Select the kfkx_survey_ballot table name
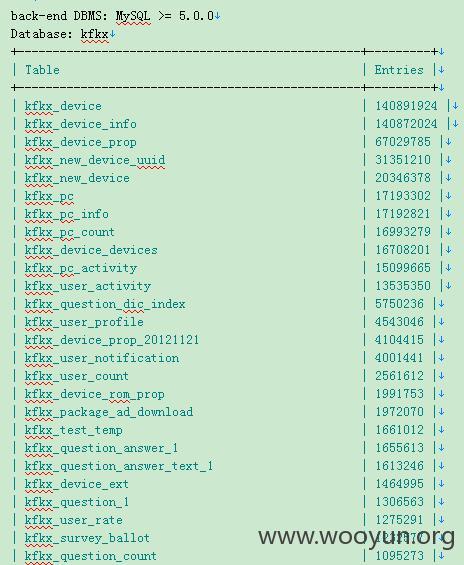Screen dimensions: 464x565 coord(87,538)
